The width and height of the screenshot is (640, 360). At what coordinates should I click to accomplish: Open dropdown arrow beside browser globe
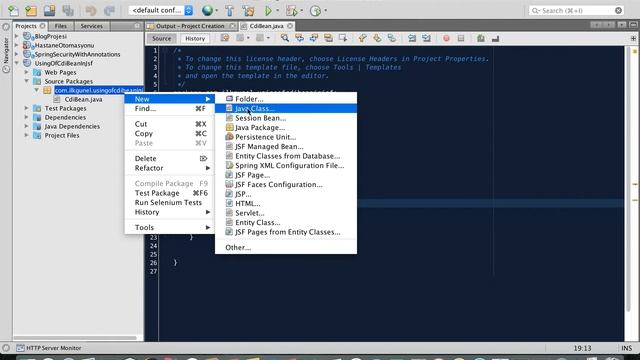[x=217, y=11]
